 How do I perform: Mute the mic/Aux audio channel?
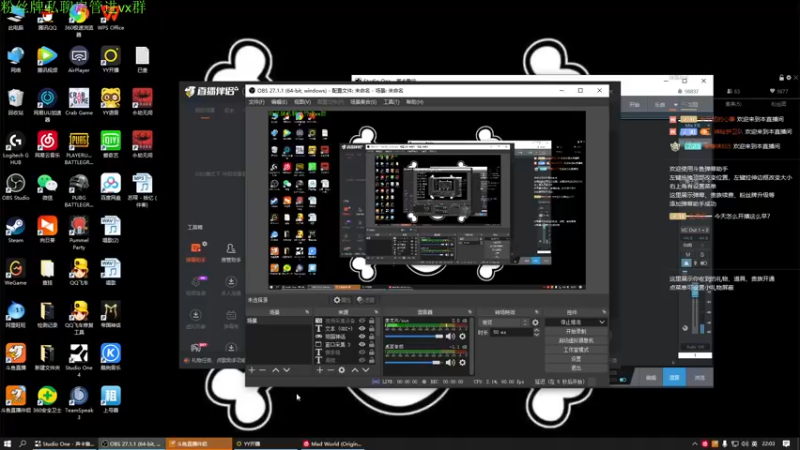[x=450, y=336]
